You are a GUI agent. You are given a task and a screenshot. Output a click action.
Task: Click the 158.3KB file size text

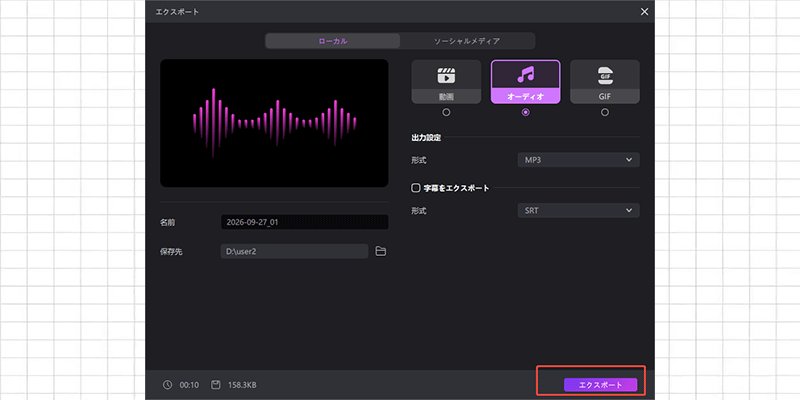[242, 385]
